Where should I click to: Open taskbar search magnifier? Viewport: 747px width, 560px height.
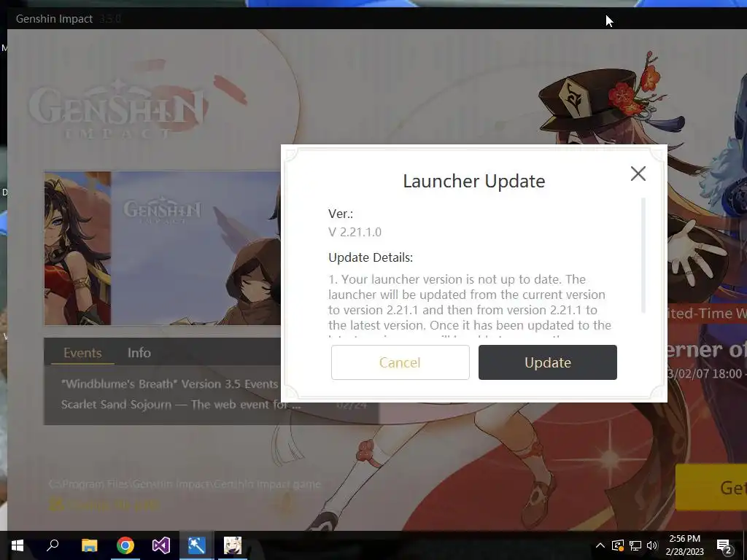53,545
